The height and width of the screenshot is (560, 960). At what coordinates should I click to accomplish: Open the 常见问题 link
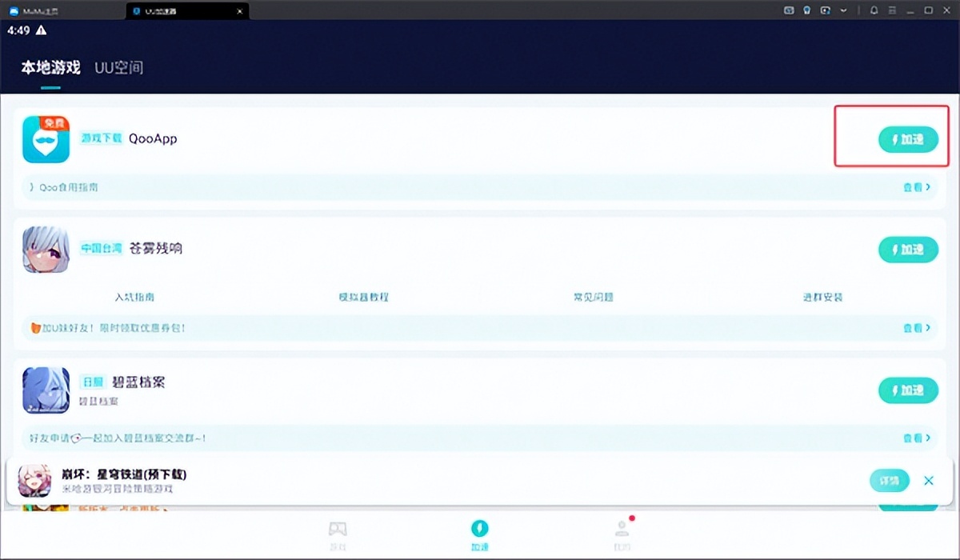pyautogui.click(x=593, y=297)
